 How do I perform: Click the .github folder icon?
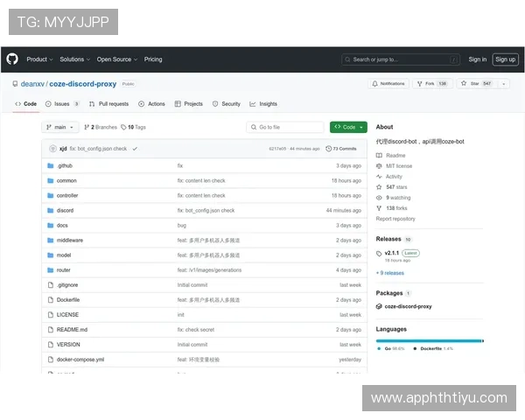tap(50, 165)
